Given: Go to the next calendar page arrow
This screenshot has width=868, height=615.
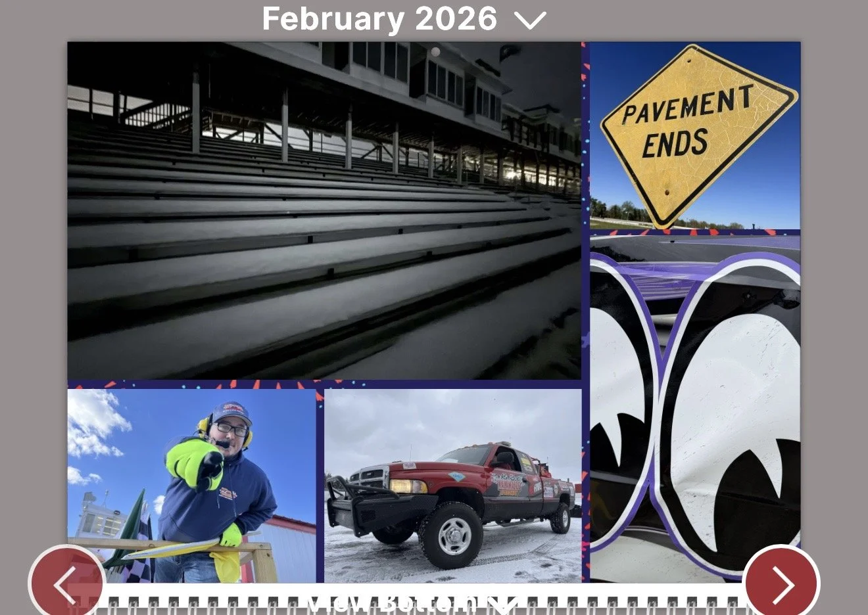Looking at the screenshot, I should (781, 583).
